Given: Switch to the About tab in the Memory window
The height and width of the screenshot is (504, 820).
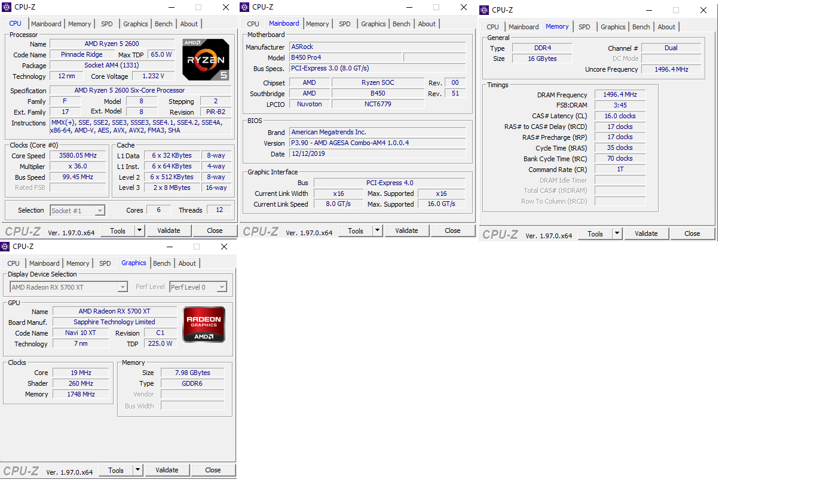Looking at the screenshot, I should coord(666,27).
